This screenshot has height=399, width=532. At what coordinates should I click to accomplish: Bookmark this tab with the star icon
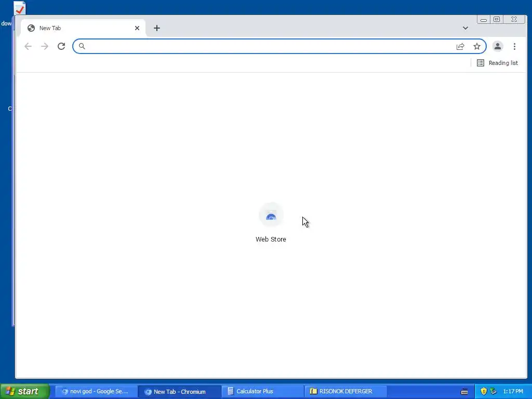477,46
